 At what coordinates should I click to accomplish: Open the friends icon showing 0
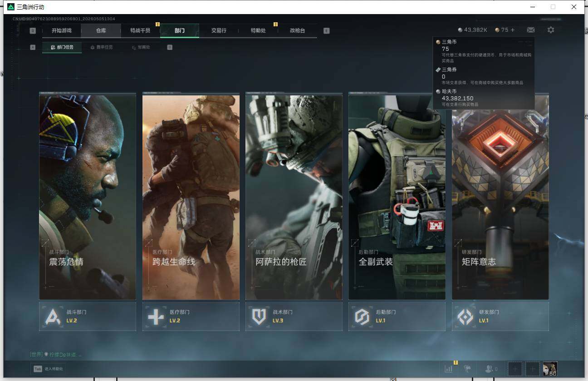[x=491, y=369]
